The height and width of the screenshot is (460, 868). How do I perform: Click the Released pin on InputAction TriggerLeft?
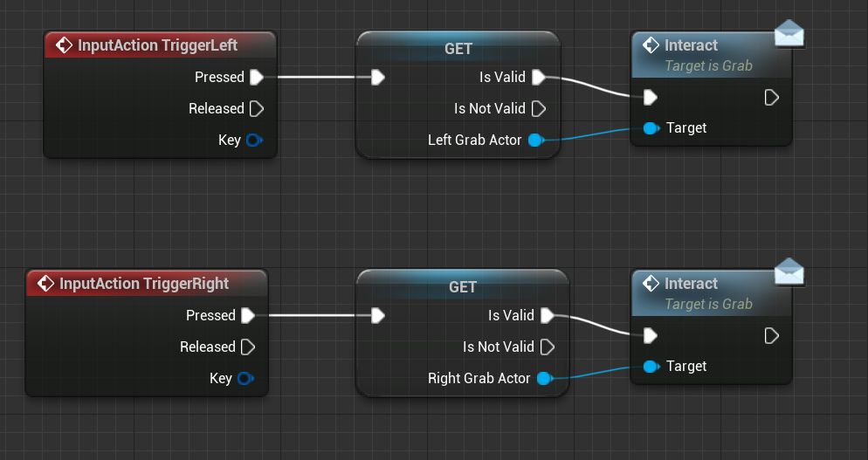click(x=257, y=109)
